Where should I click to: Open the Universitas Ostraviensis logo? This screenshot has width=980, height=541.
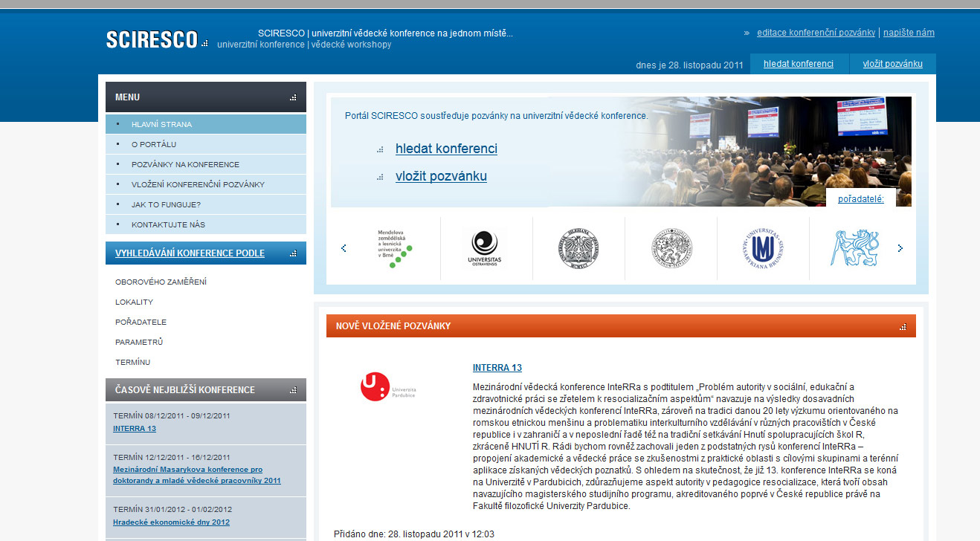click(x=484, y=248)
